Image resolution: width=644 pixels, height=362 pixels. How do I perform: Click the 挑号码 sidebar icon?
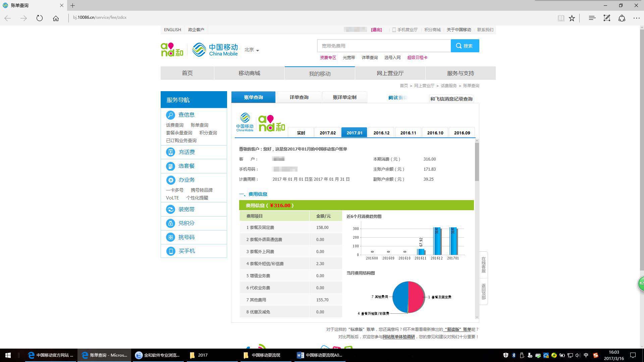click(170, 237)
